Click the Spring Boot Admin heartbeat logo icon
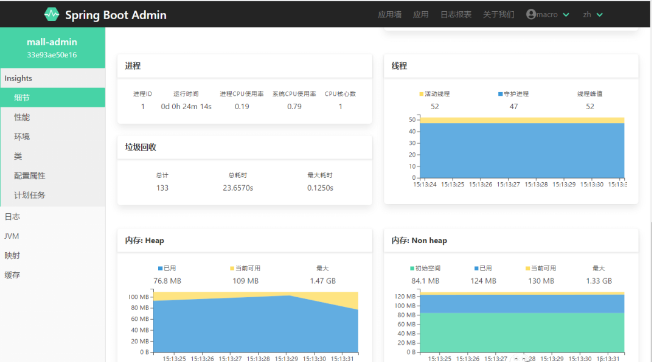The image size is (652, 362). point(52,15)
